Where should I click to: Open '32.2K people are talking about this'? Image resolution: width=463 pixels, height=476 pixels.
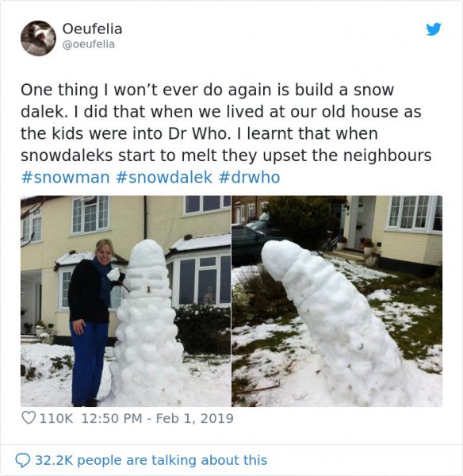(151, 460)
